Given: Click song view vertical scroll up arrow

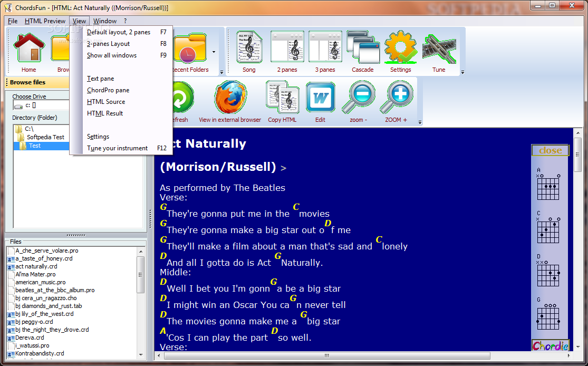Looking at the screenshot, I should pos(577,133).
